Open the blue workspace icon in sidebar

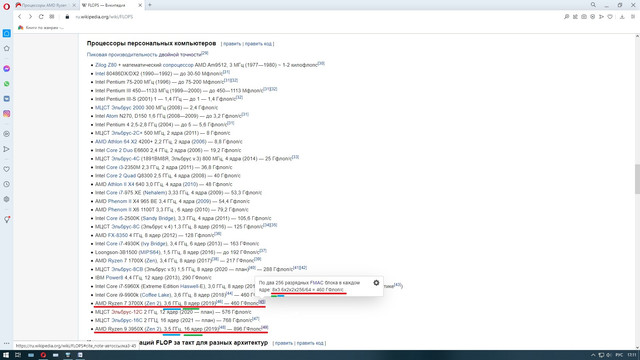coord(7,33)
